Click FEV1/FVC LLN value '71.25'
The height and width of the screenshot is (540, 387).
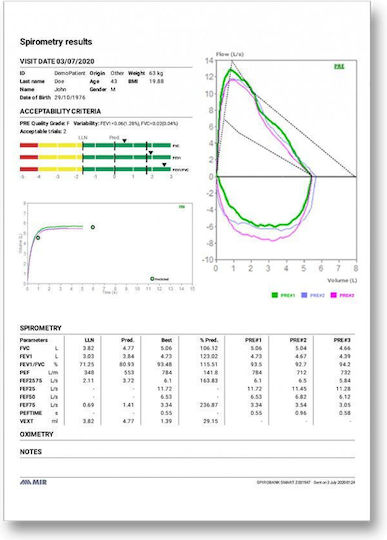(87, 364)
